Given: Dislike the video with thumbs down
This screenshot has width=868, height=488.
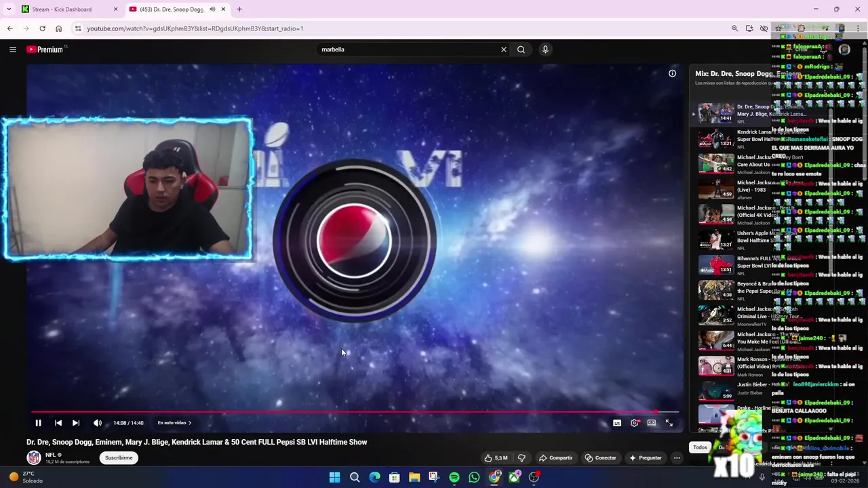Looking at the screenshot, I should pos(521,458).
